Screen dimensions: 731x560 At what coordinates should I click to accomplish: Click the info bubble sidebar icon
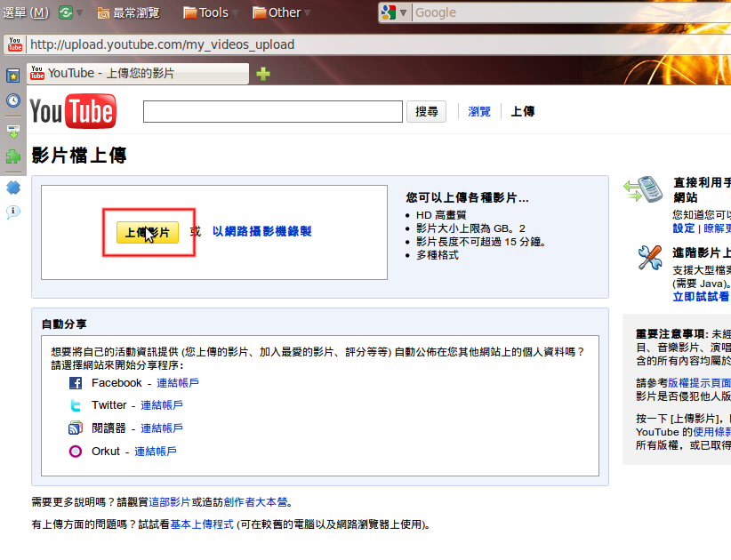click(x=13, y=212)
